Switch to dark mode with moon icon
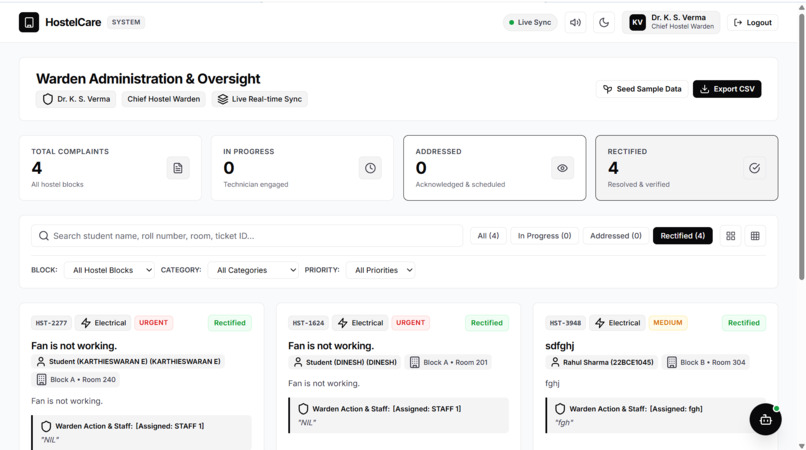Screen dimensions: 806x450 click(x=604, y=23)
